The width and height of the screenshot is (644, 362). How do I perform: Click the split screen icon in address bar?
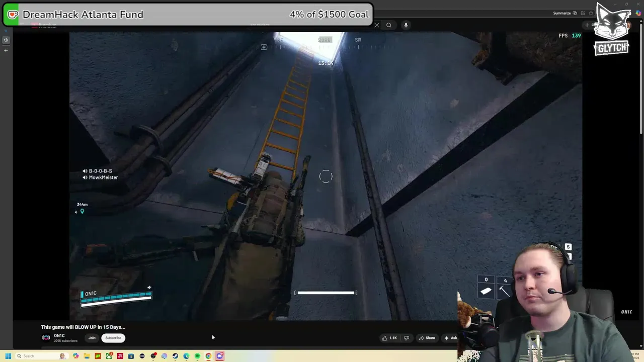pos(583,13)
